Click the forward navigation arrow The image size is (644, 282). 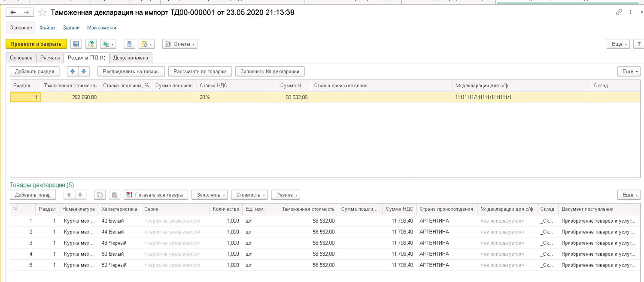(x=27, y=12)
